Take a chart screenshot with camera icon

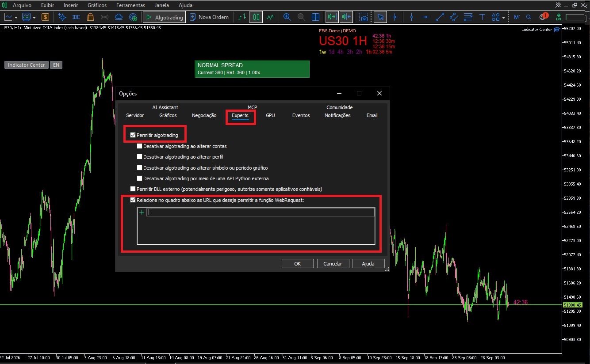point(363,17)
